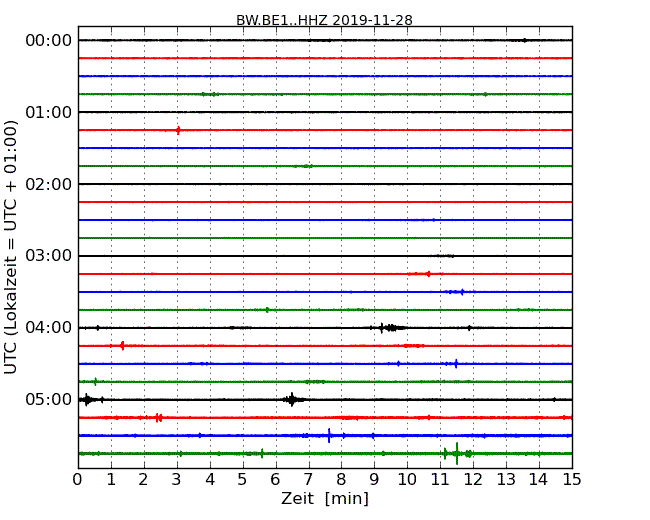Click the plot title BW.BE1..HHZ 2019-11-28
The height and width of the screenshot is (520, 650).
click(x=324, y=20)
